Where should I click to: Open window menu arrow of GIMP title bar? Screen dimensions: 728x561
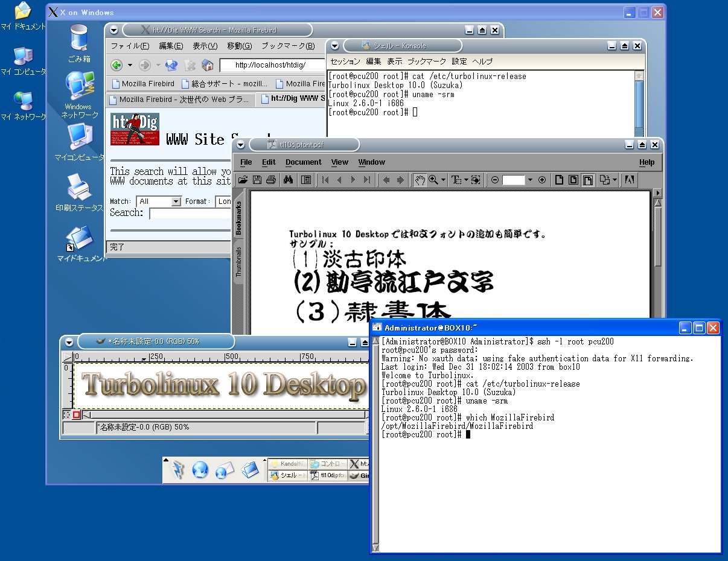click(x=69, y=341)
